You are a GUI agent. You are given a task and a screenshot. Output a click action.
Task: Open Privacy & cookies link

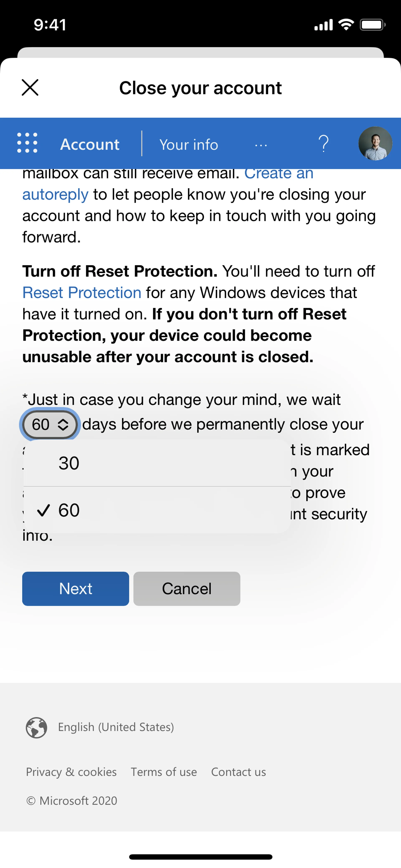pyautogui.click(x=71, y=772)
